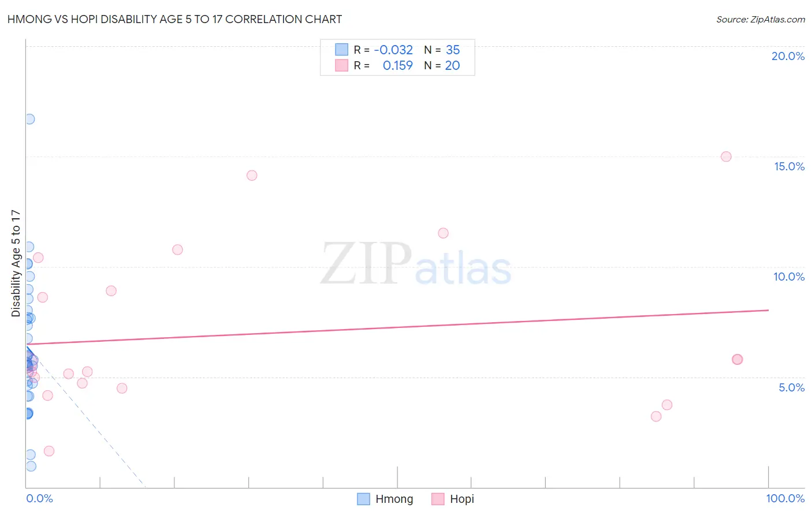Click the Hopi point near 14% in the mid-left
The height and width of the screenshot is (515, 812).
point(252,175)
